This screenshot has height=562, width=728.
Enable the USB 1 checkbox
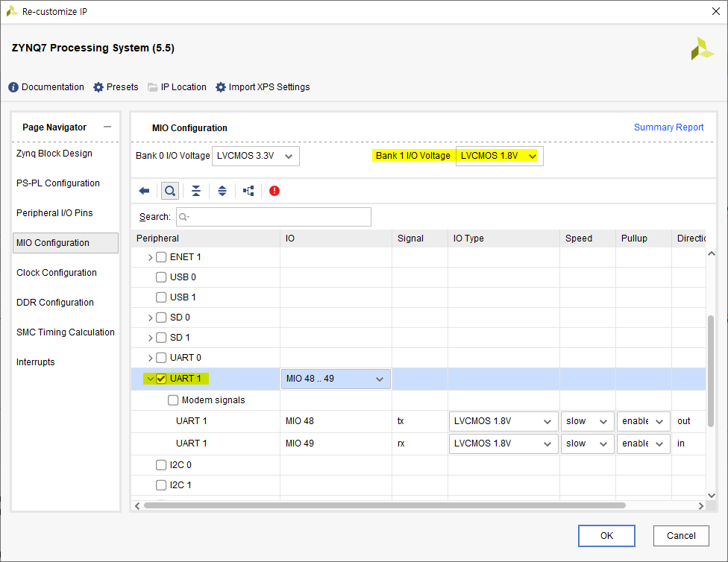[161, 297]
